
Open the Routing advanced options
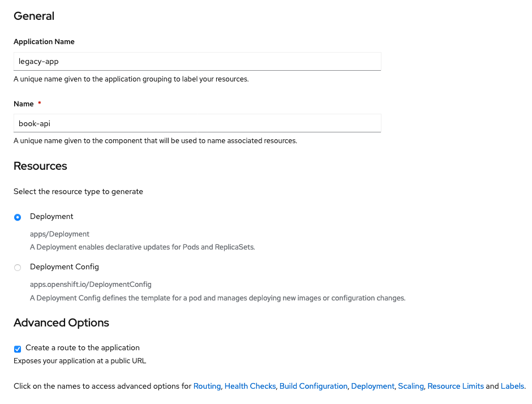coord(207,386)
